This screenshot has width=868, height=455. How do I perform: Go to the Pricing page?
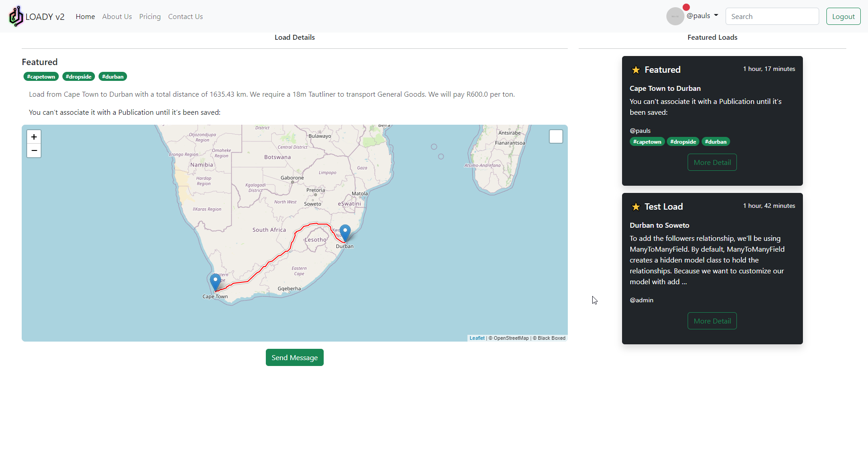[x=150, y=17]
